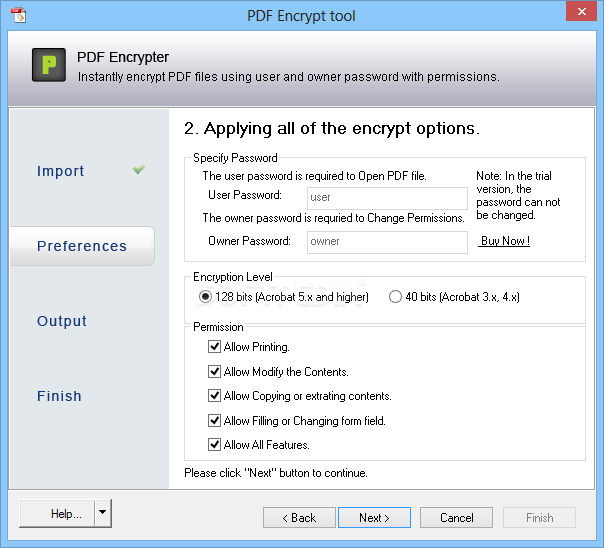This screenshot has height=548, width=604.
Task: Uncheck Allow Printing permission
Action: pos(214,347)
